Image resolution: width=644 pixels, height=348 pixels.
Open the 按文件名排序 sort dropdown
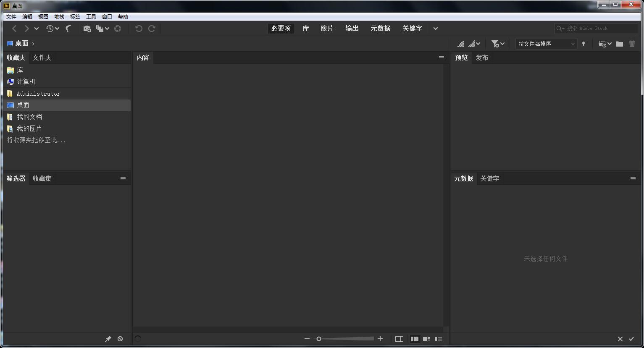[546, 43]
